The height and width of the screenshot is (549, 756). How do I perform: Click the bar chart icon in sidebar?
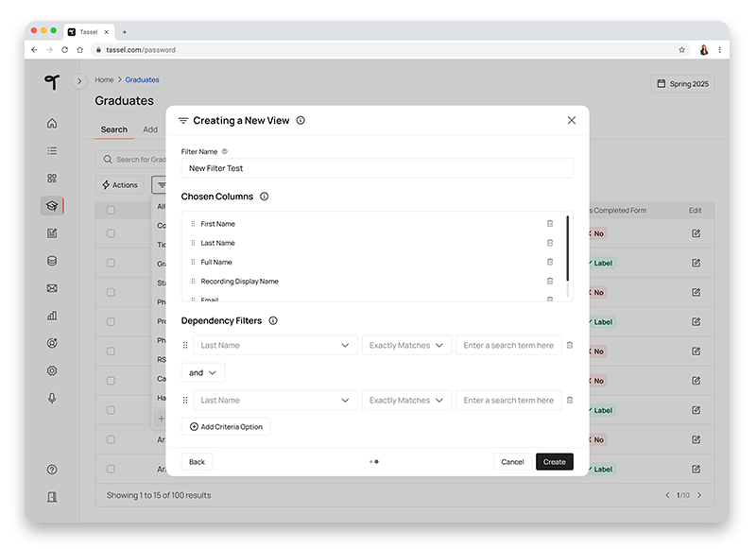click(52, 316)
